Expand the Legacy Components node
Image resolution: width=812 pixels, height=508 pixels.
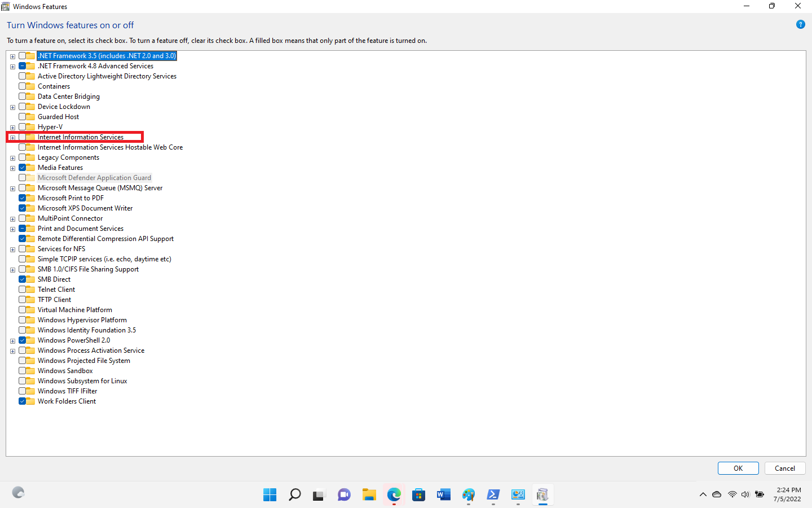[x=12, y=158]
